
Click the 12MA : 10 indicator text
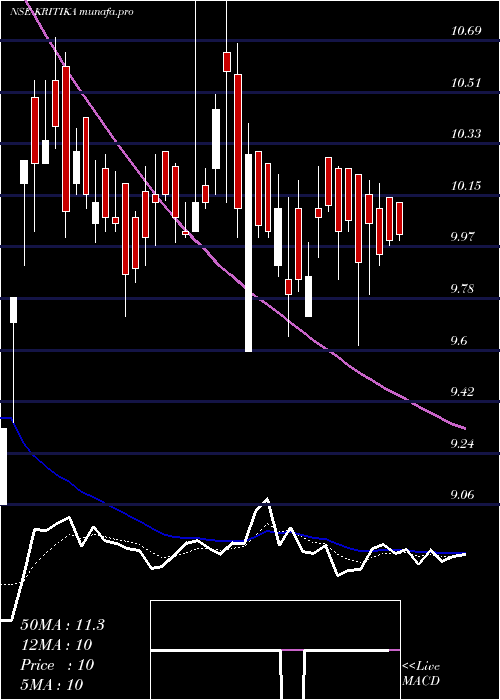pyautogui.click(x=56, y=645)
